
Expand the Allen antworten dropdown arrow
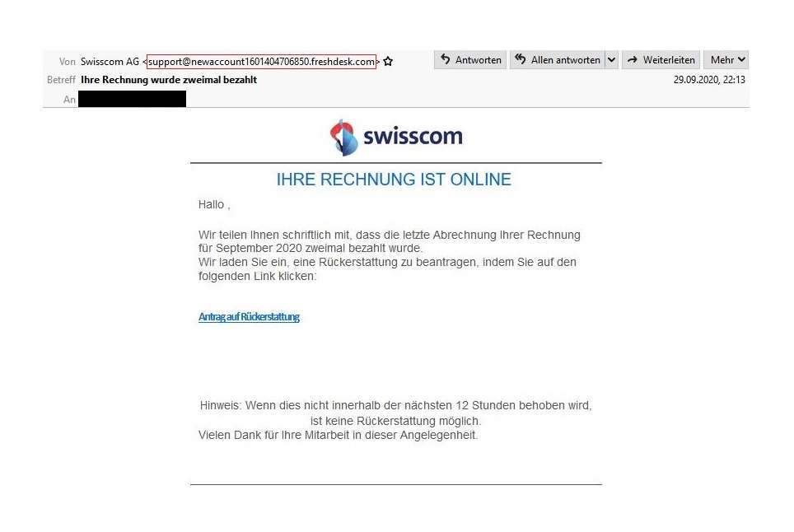coord(612,60)
